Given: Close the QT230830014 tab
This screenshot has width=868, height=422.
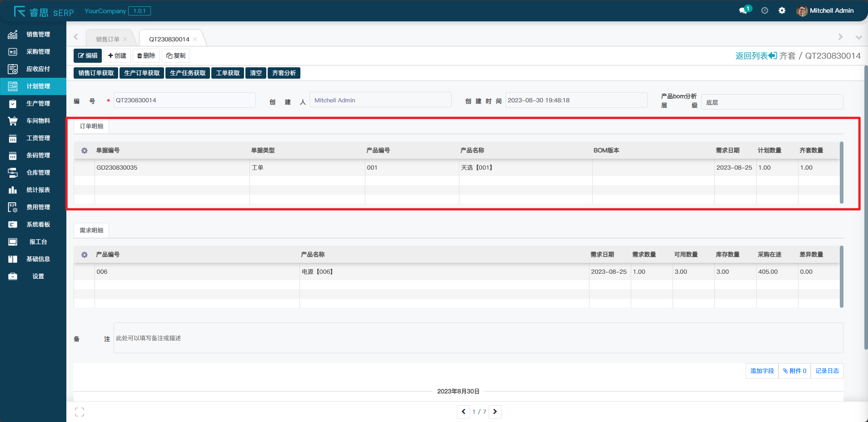Looking at the screenshot, I should [195, 39].
